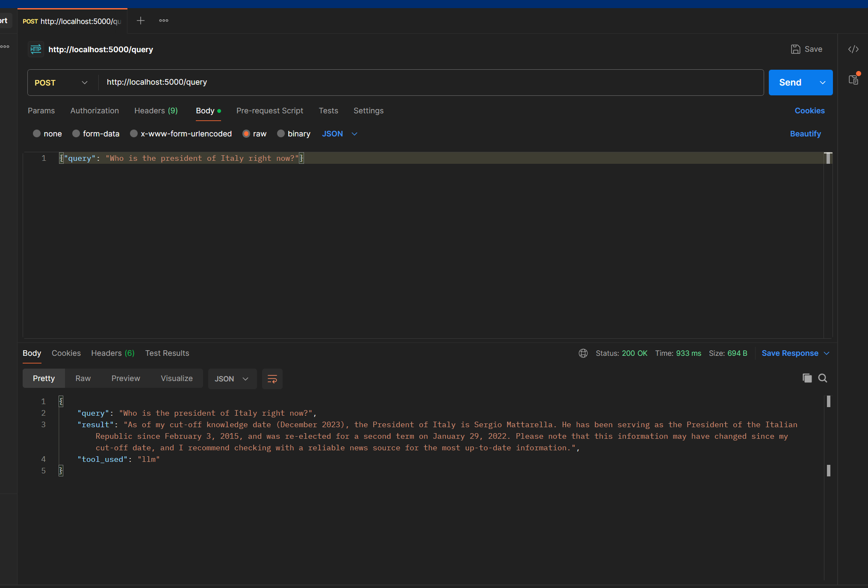Copy response with the copy icon
Image resolution: width=868 pixels, height=588 pixels.
pos(807,378)
